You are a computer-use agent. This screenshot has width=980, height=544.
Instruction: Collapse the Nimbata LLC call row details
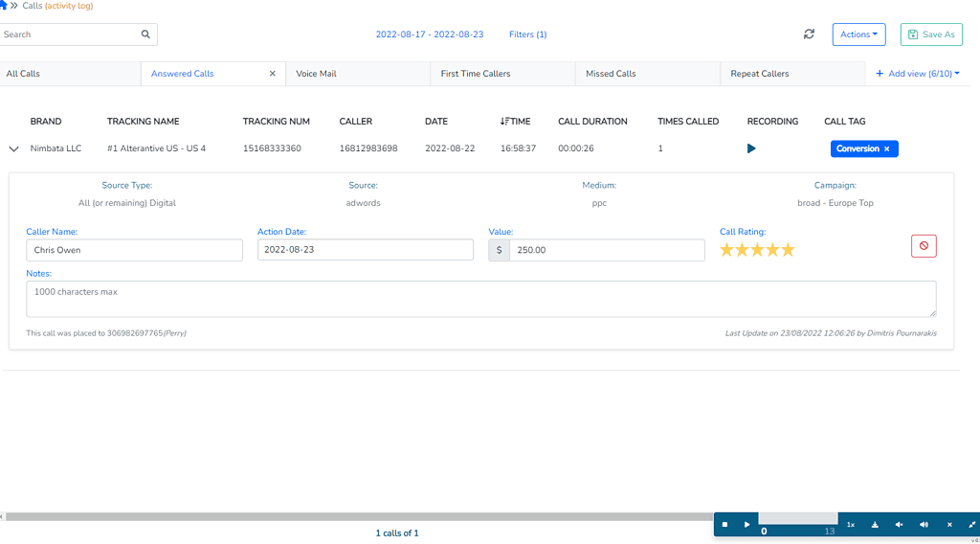13,148
